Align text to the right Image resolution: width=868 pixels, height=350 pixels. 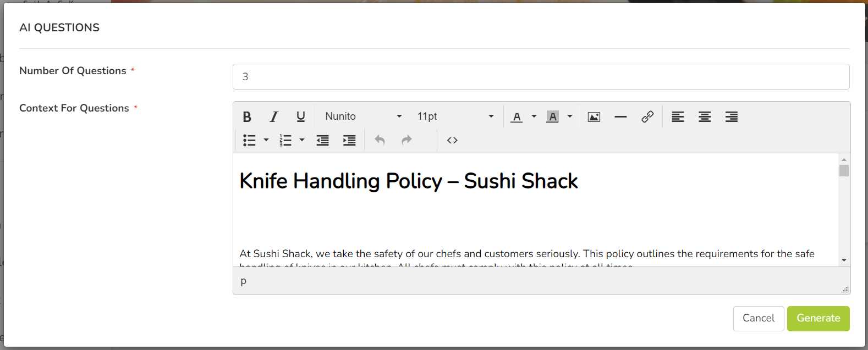point(732,116)
